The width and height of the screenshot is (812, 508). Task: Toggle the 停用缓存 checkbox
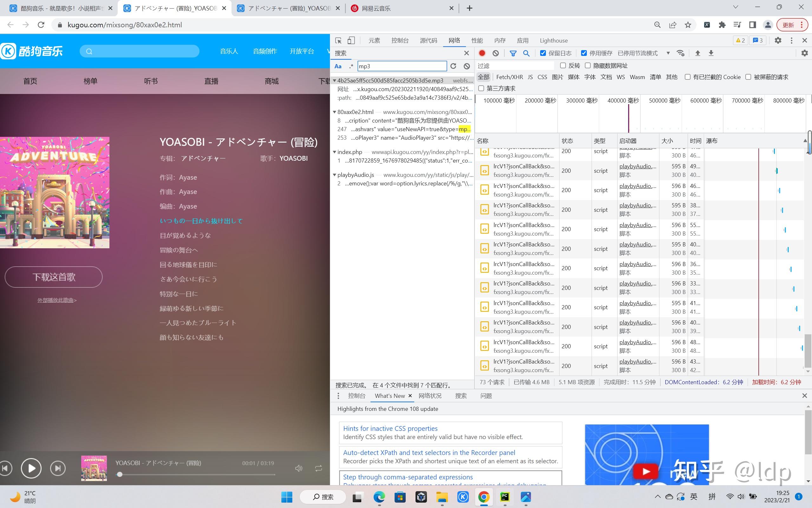(x=584, y=53)
